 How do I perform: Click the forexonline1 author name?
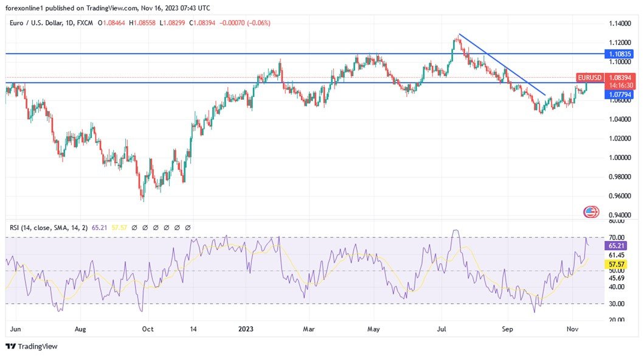click(26, 8)
